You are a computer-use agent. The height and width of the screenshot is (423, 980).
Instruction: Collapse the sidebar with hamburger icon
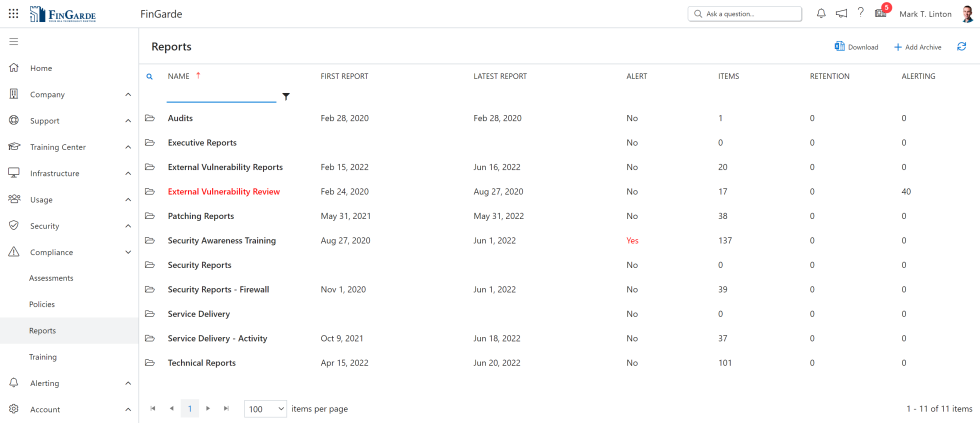[13, 41]
